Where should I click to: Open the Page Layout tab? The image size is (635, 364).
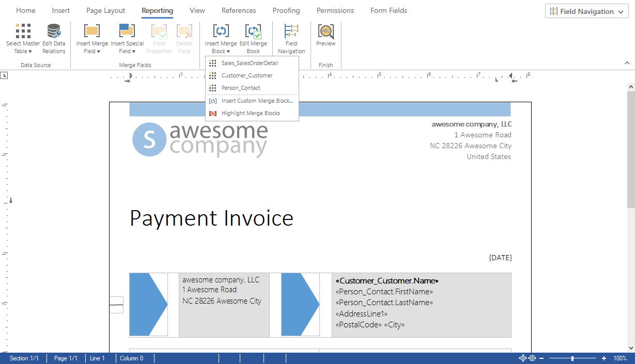click(105, 10)
